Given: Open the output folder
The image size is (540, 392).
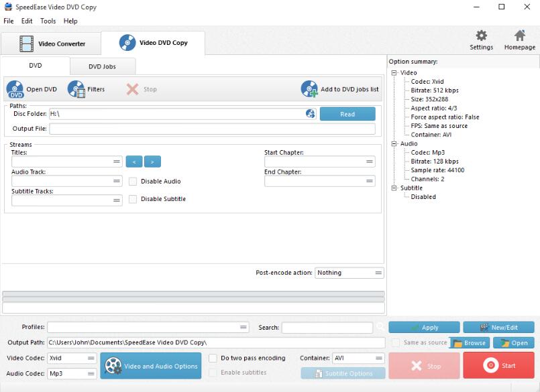Looking at the screenshot, I should pyautogui.click(x=512, y=342).
